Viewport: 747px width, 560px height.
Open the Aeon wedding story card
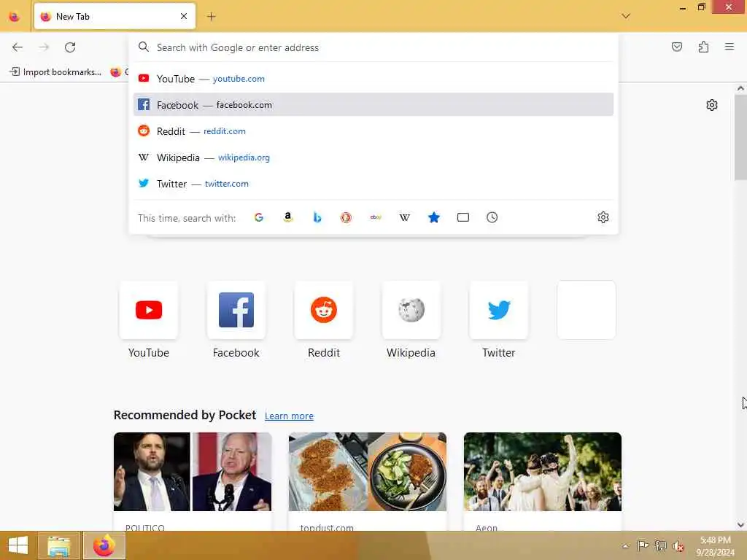[x=543, y=481]
